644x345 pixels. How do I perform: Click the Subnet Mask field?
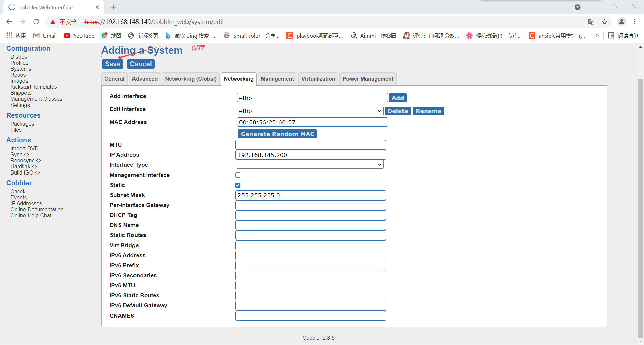pyautogui.click(x=311, y=195)
